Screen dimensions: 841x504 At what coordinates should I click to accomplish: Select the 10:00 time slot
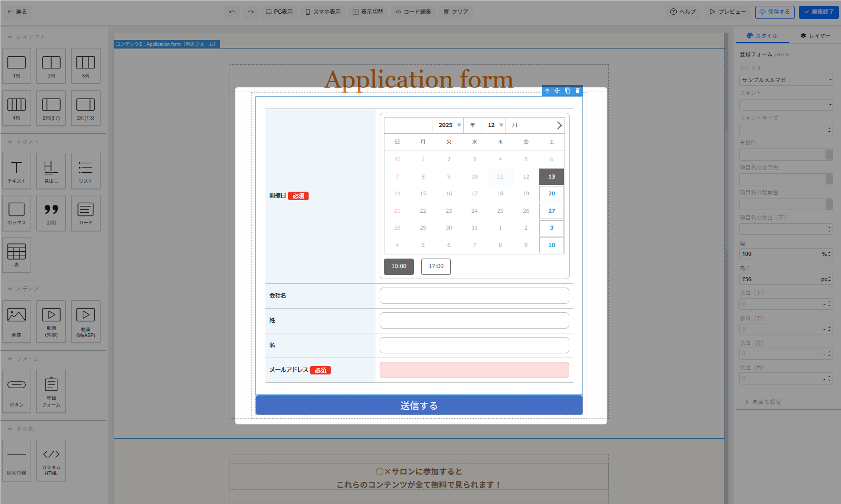(x=399, y=266)
